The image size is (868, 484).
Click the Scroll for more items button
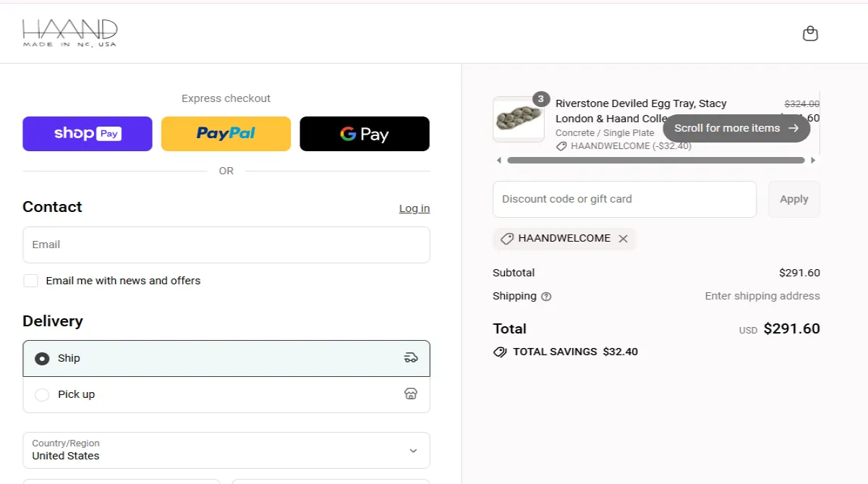point(736,128)
